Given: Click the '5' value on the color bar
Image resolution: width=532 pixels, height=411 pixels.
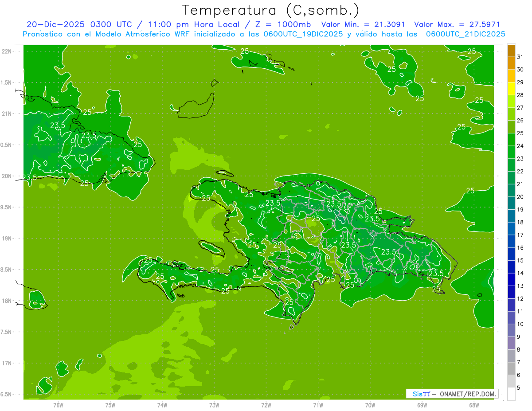Looking at the screenshot, I should (519, 388).
